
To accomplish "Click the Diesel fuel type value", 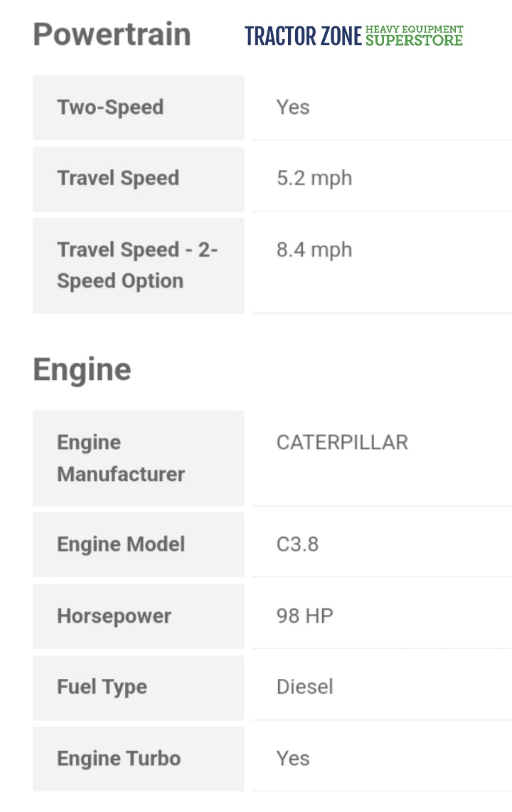I will pyautogui.click(x=304, y=687).
